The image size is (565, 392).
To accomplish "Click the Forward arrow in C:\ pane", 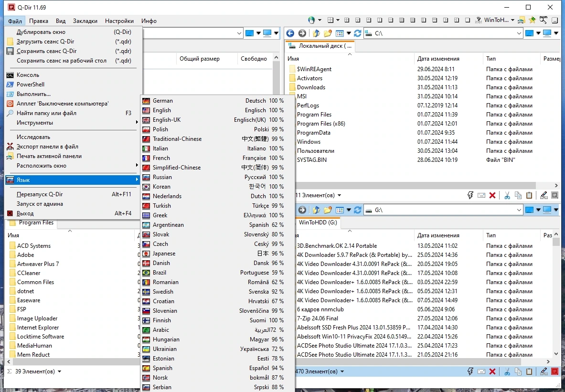I will pos(302,33).
